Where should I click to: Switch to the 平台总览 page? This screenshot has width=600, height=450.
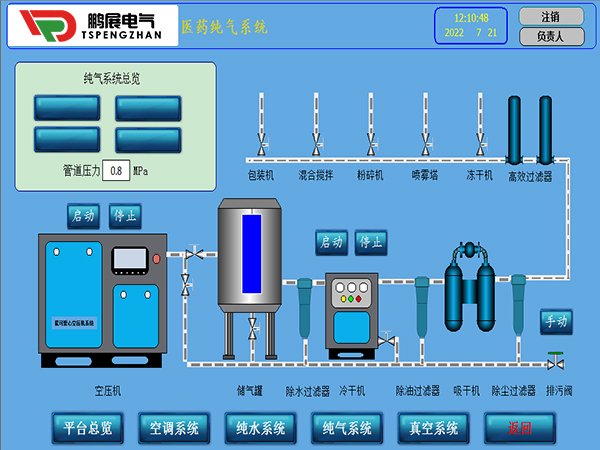(88, 428)
